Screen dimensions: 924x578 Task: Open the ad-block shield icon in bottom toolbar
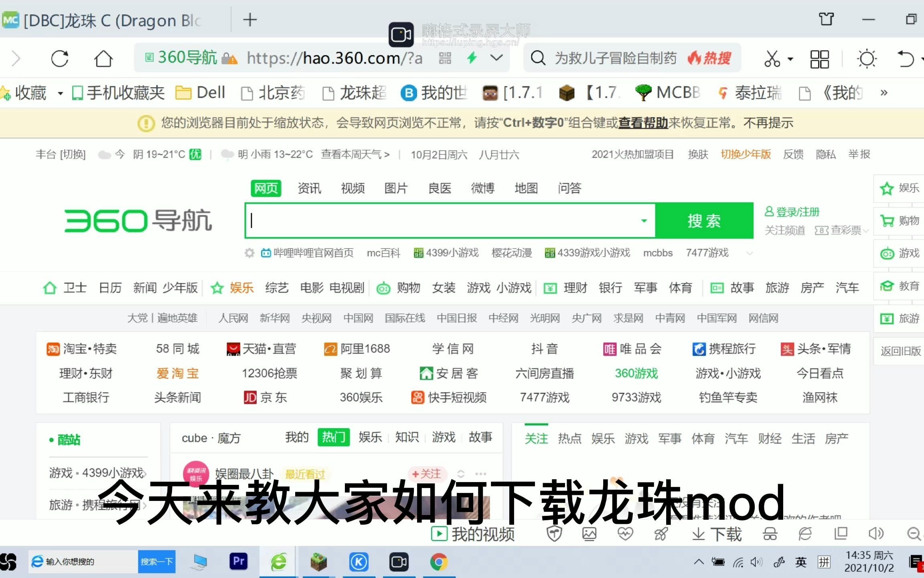pyautogui.click(x=554, y=534)
